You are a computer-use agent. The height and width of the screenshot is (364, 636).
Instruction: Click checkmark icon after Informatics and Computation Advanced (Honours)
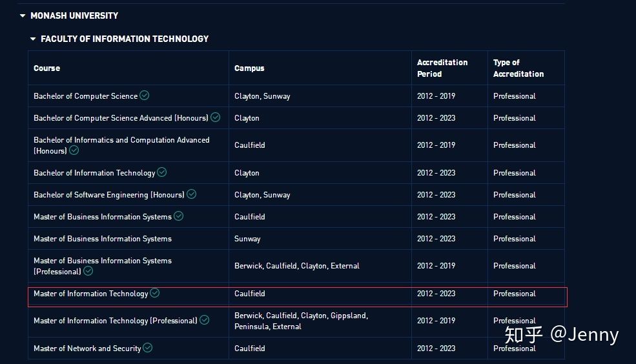point(74,150)
